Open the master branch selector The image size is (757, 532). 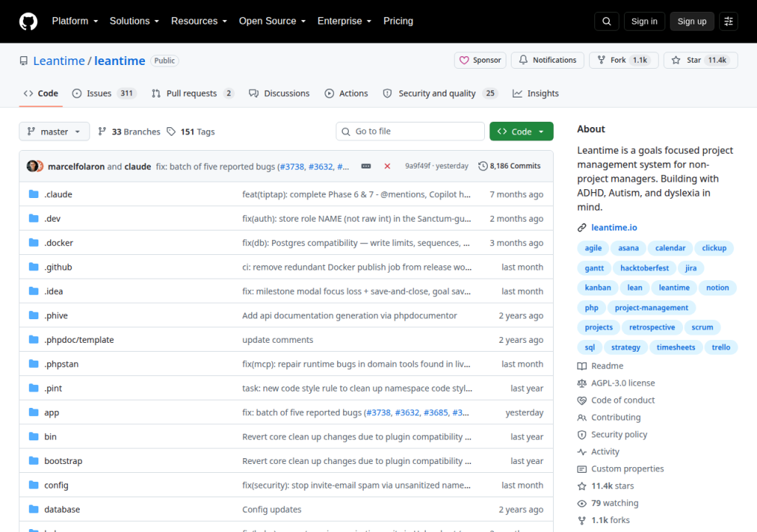click(x=54, y=132)
